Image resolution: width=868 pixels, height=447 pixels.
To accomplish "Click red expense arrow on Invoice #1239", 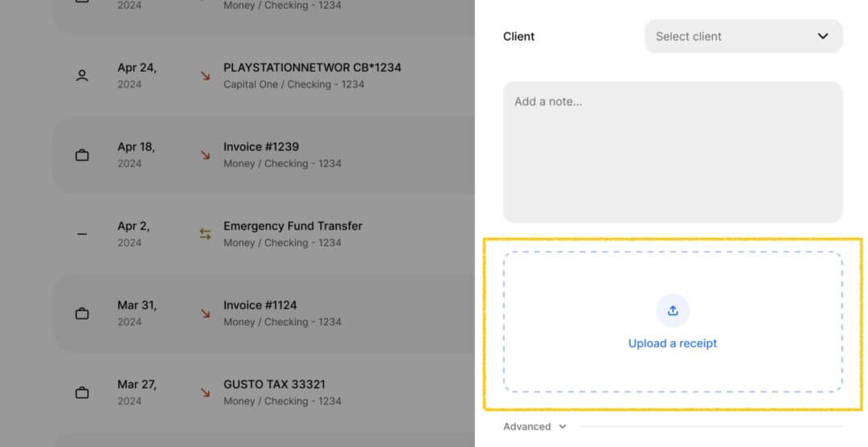I will pos(206,155).
